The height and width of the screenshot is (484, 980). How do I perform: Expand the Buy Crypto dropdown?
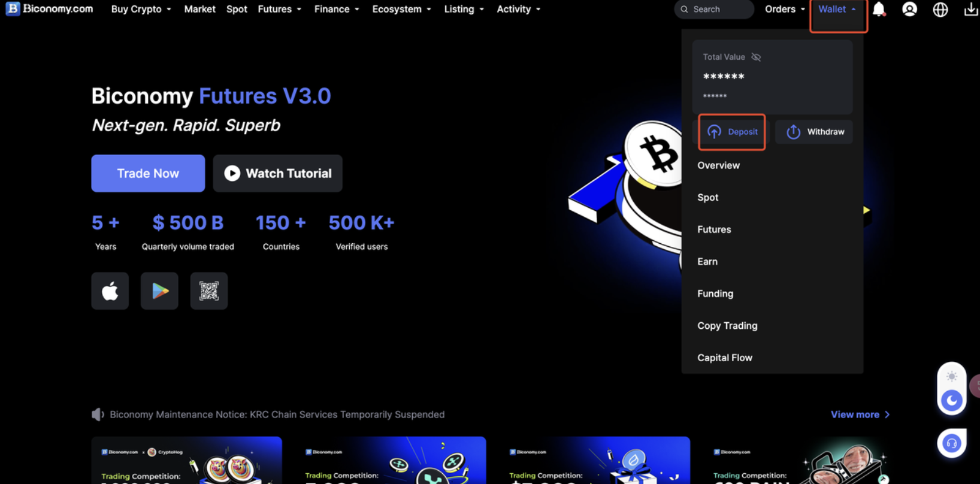(x=141, y=10)
